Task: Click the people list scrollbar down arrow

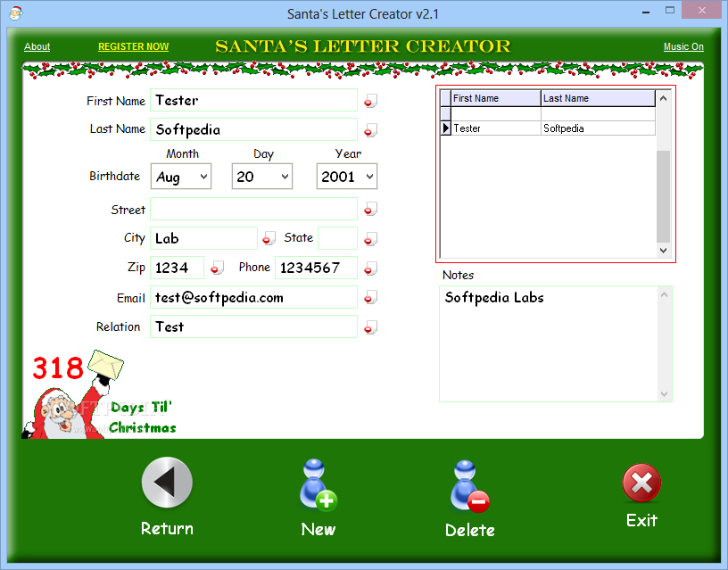Action: point(664,250)
